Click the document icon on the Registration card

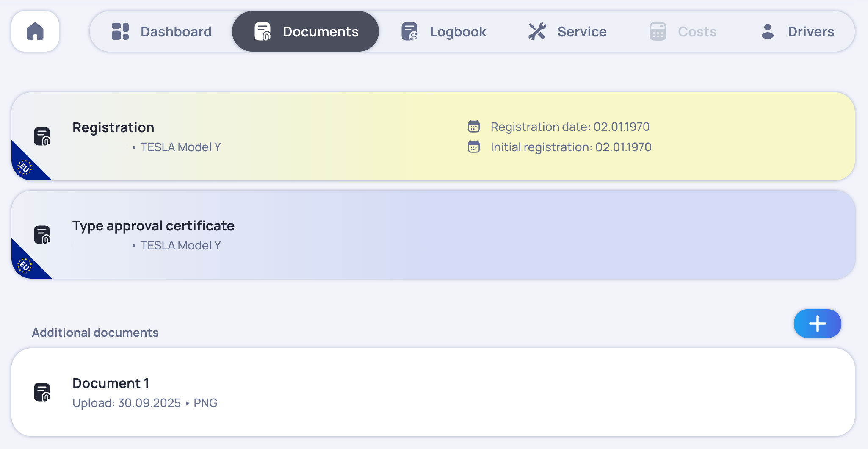pyautogui.click(x=41, y=136)
